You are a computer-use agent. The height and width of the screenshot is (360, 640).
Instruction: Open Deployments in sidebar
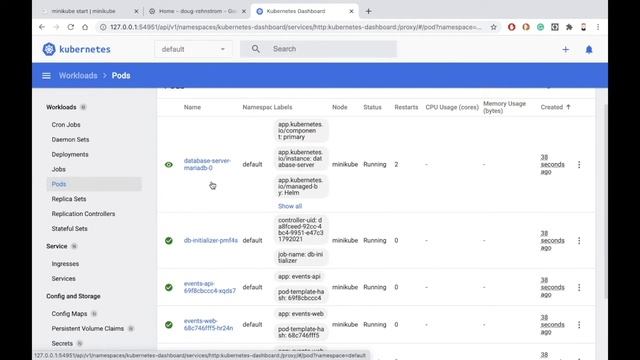pyautogui.click(x=70, y=154)
